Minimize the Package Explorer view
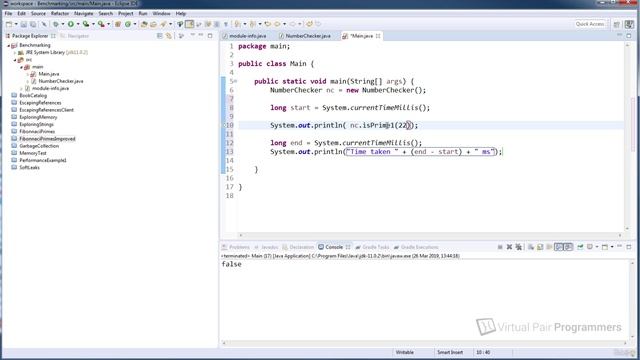Screen dimensions: 640x360 (201, 36)
